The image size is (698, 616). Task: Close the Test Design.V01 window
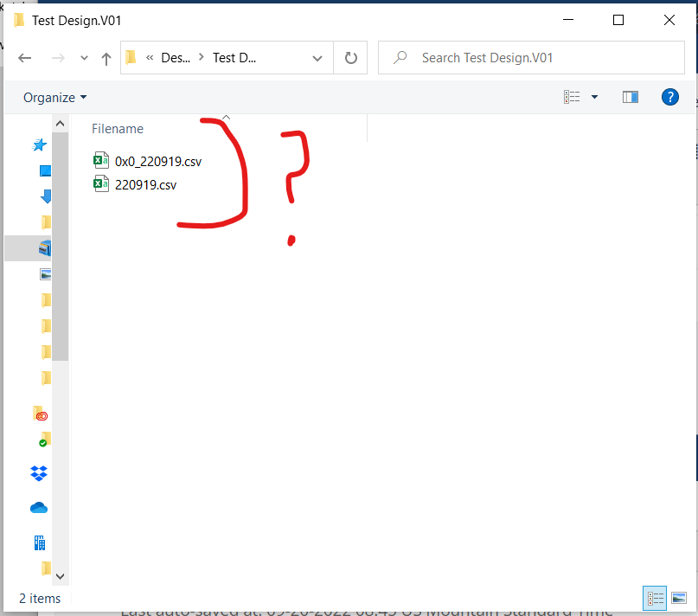click(669, 20)
